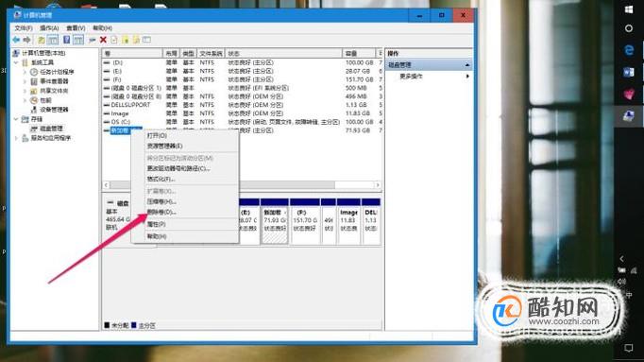Open the Action Center notification icon
The width and height of the screenshot is (644, 362).
tap(628, 348)
